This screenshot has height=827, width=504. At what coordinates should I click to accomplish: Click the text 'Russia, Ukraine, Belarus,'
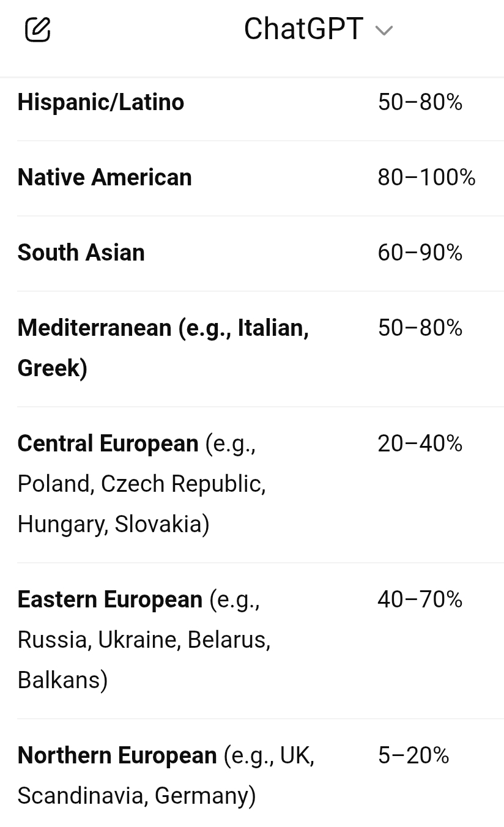(144, 640)
